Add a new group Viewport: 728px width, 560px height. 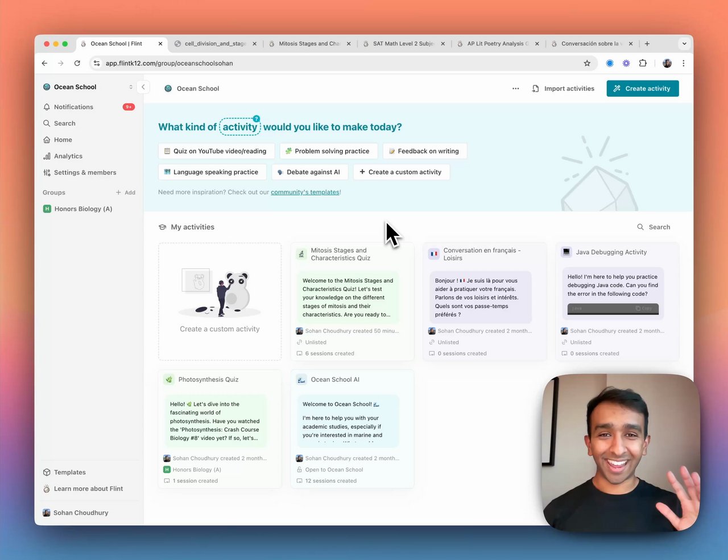[126, 193]
